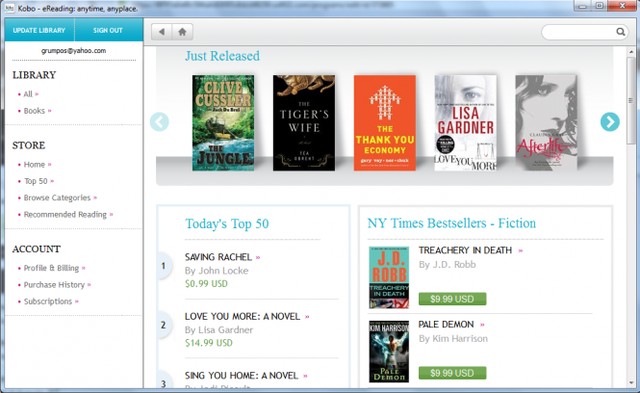Open Recommended Reading in Store sidebar

(x=65, y=214)
